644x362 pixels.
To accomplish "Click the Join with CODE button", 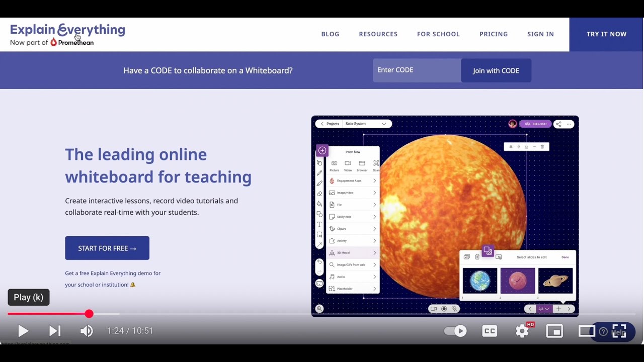I will pyautogui.click(x=496, y=70).
